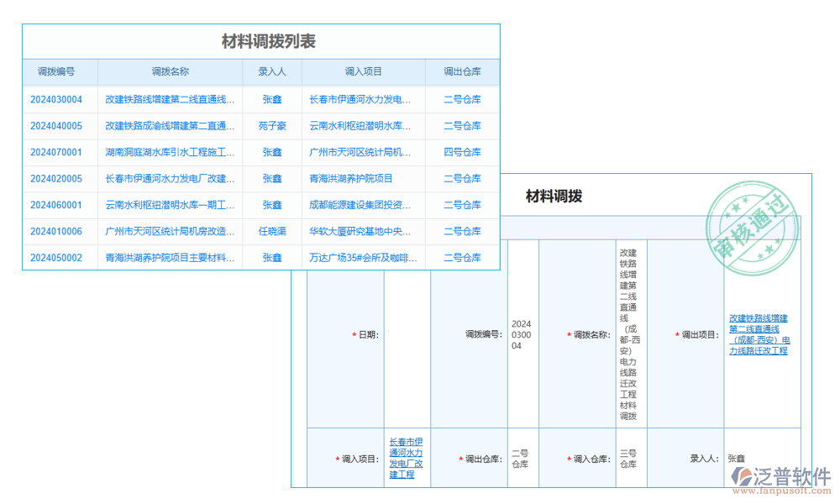Open the 改建铁路线增建第二线直通线 transfer name link
The width and height of the screenshot is (840, 504).
[170, 99]
